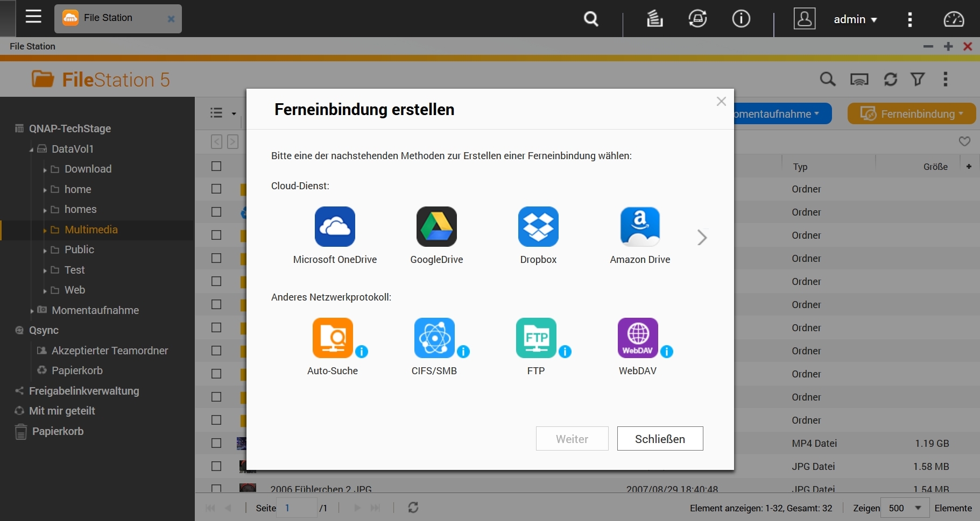Check the 1.58 MB JPG row checkbox
Screen dimensions: 980x521
(216, 466)
